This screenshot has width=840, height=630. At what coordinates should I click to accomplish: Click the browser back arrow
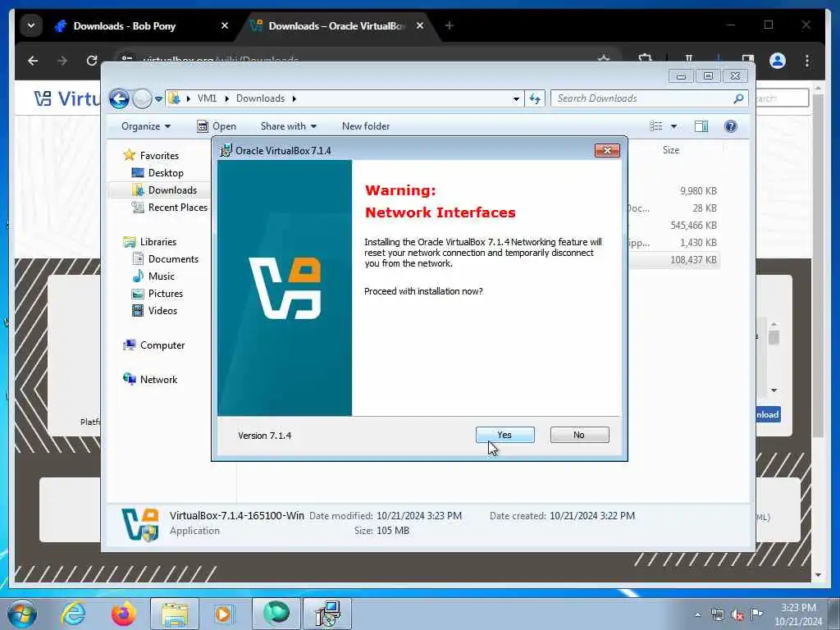click(33, 61)
